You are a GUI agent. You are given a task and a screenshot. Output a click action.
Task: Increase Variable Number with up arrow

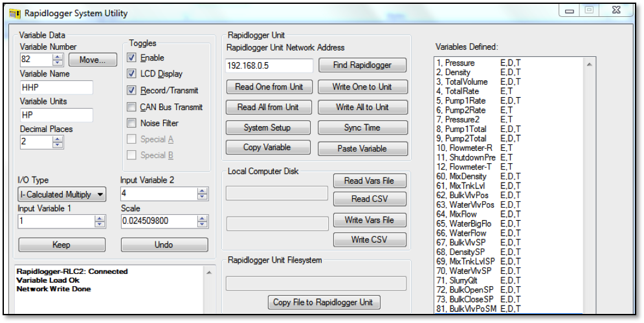58,57
